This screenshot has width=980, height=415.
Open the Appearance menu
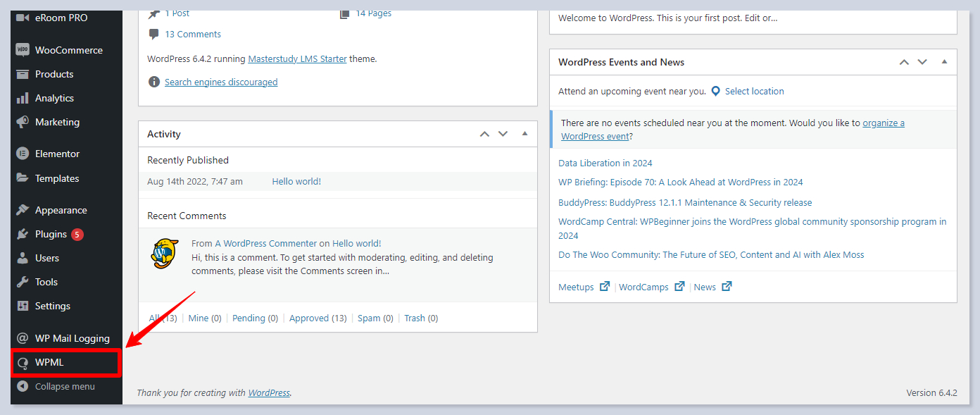[x=61, y=210]
